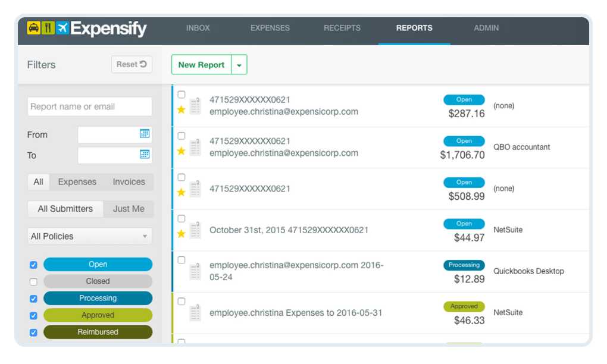Uncheck the Reimbursed status filter checkbox
This screenshot has height=364, width=607.
(34, 332)
